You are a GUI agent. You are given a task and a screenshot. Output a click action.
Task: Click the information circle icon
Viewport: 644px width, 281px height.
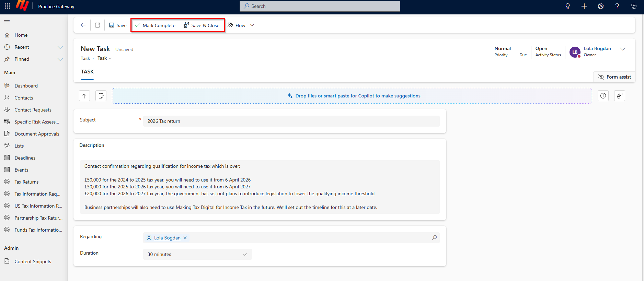click(x=603, y=96)
